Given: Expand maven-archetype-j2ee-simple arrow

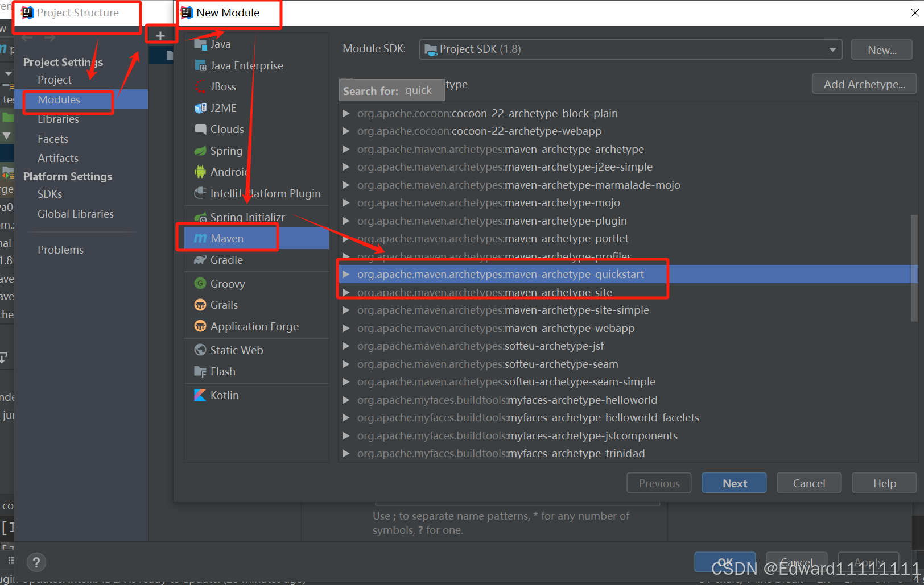Looking at the screenshot, I should pyautogui.click(x=346, y=167).
